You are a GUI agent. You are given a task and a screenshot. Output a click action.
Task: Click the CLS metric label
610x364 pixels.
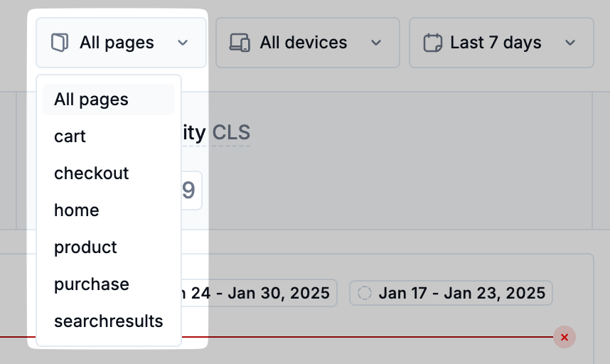point(231,133)
